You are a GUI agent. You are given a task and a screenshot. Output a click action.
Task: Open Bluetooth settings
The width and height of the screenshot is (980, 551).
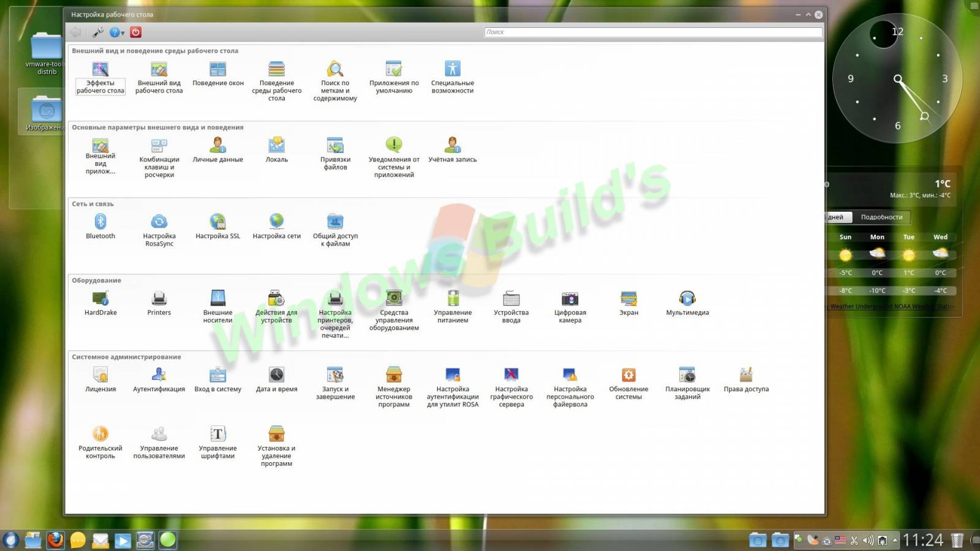(100, 227)
